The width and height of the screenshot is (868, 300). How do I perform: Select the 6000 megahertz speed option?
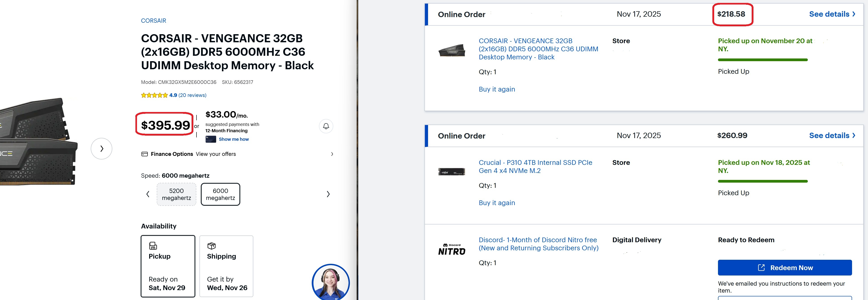click(220, 194)
